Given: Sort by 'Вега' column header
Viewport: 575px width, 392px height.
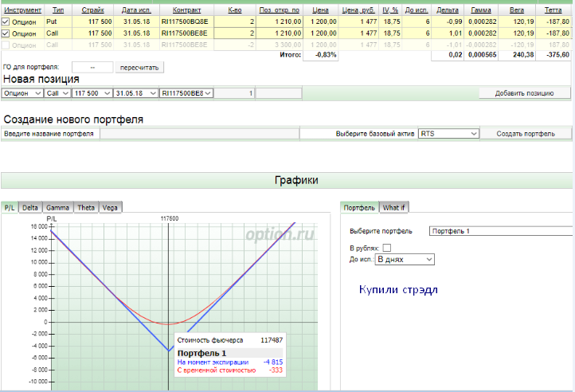Looking at the screenshot, I should [517, 10].
